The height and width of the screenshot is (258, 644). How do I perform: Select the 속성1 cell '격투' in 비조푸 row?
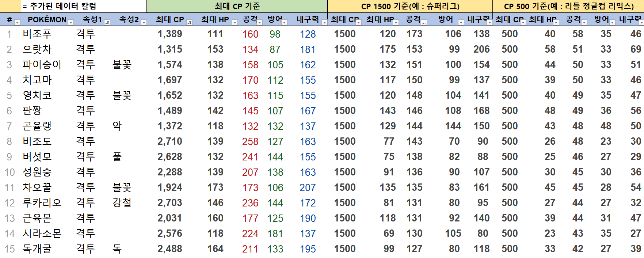(x=85, y=34)
